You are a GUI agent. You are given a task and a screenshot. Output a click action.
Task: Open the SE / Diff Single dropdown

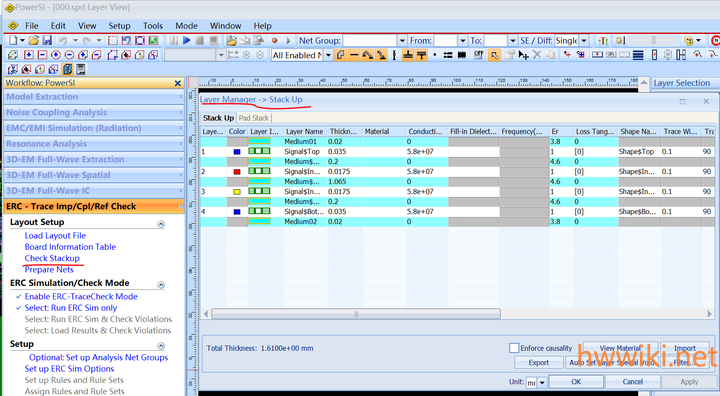click(x=584, y=40)
